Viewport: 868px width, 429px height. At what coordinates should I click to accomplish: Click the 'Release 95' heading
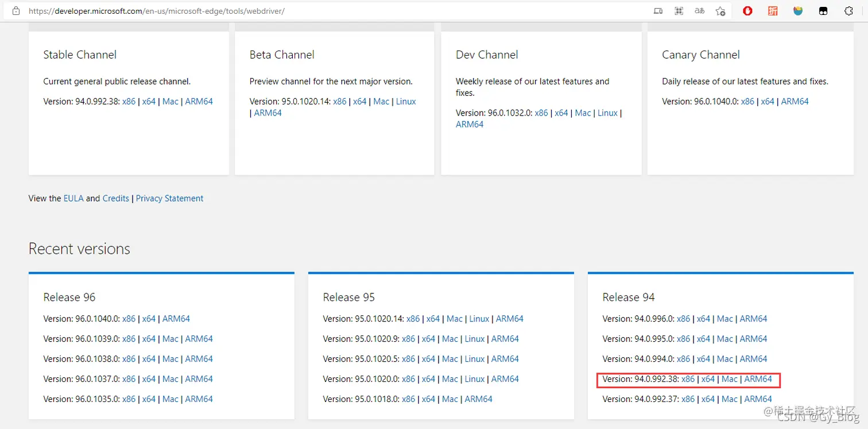[349, 297]
